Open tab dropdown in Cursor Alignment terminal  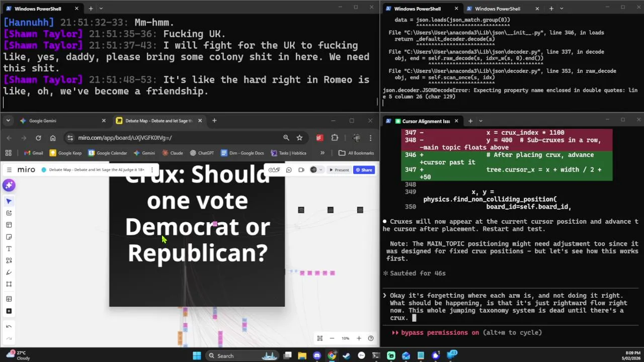tap(480, 121)
